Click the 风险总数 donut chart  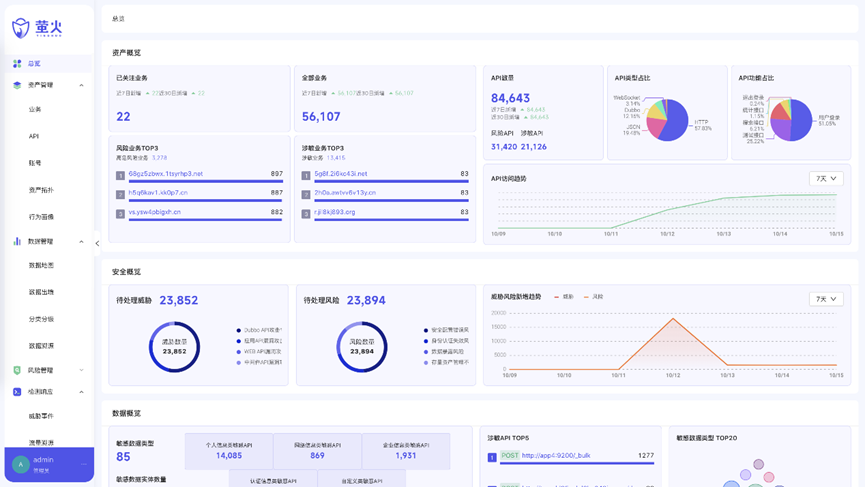pos(362,346)
